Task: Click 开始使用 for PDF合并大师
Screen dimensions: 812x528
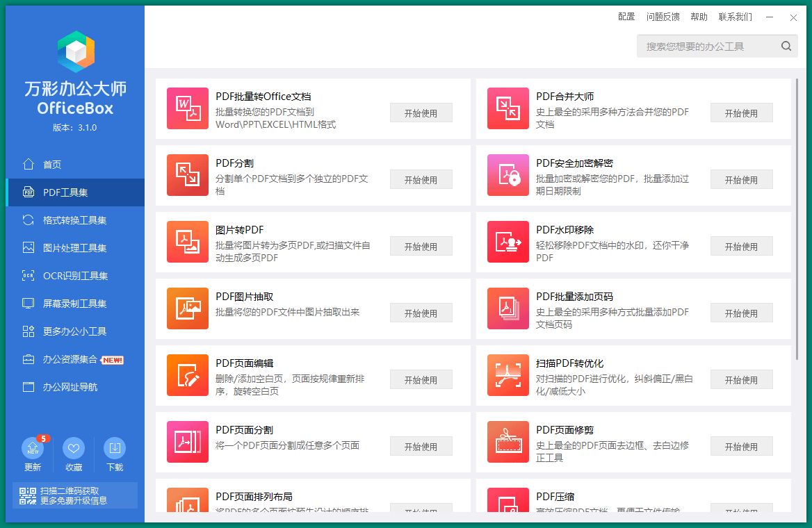Action: pos(741,112)
